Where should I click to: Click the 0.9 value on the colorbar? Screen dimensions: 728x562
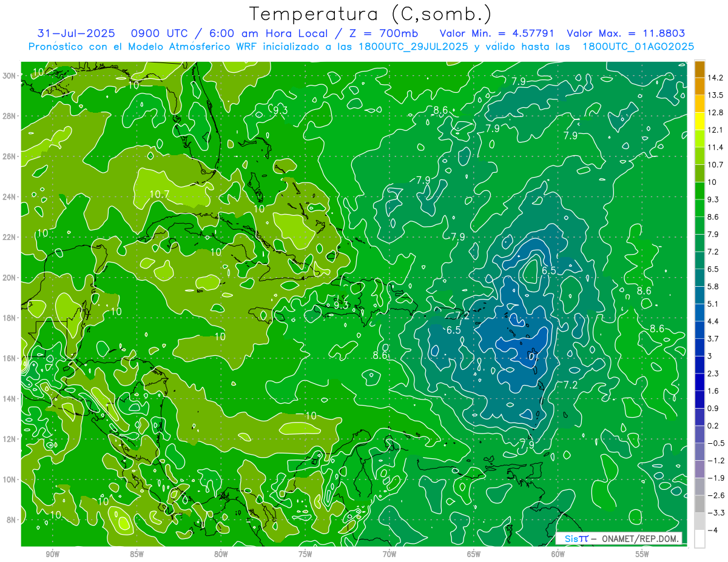tap(713, 408)
